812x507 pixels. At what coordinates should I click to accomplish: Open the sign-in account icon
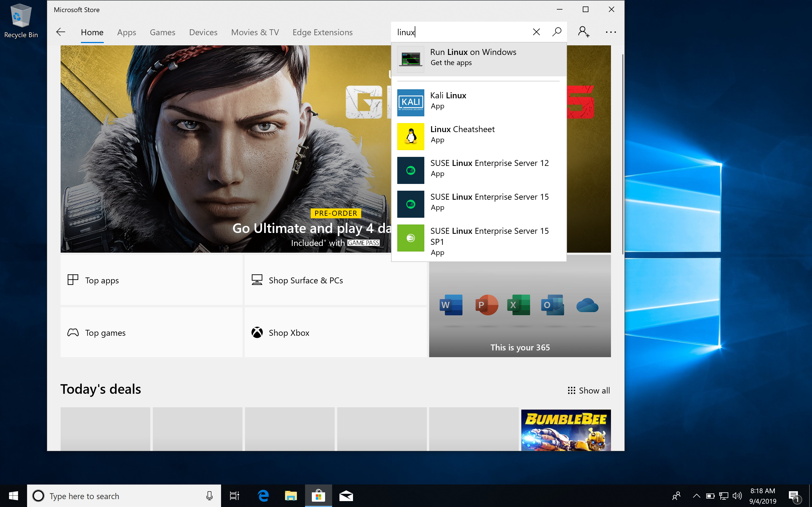click(x=584, y=32)
